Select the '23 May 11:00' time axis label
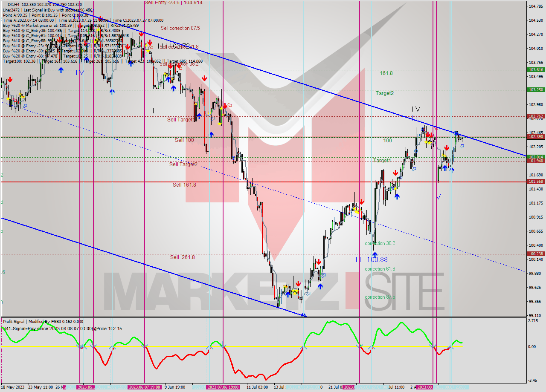 [x=41, y=387]
